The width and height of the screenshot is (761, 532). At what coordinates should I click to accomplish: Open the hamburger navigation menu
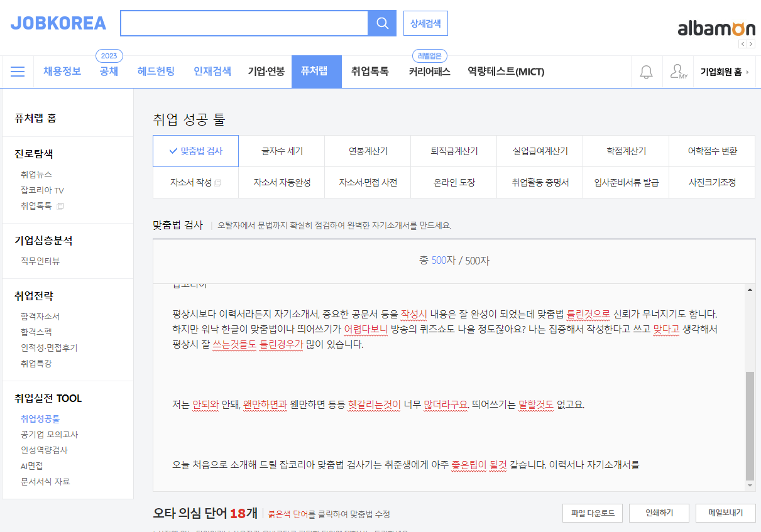[18, 71]
